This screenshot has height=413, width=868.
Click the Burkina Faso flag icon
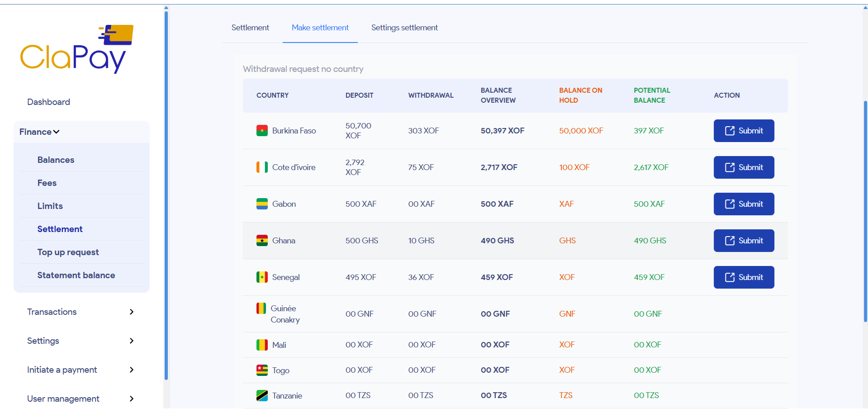262,131
